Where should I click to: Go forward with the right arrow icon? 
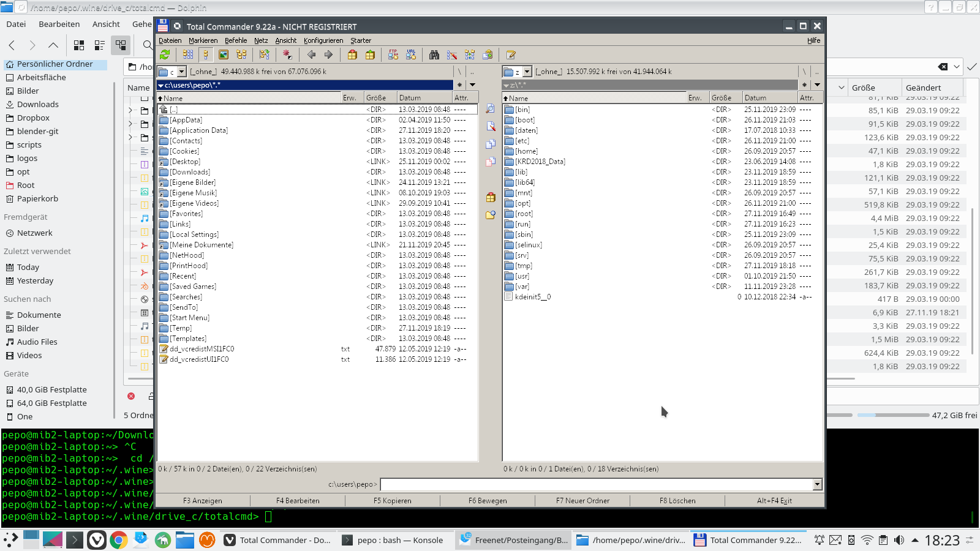click(x=329, y=54)
